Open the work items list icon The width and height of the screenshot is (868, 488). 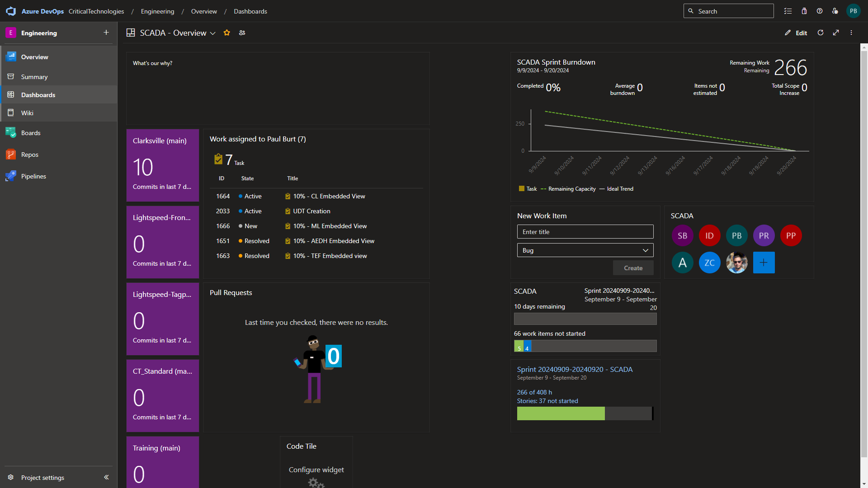(x=788, y=11)
